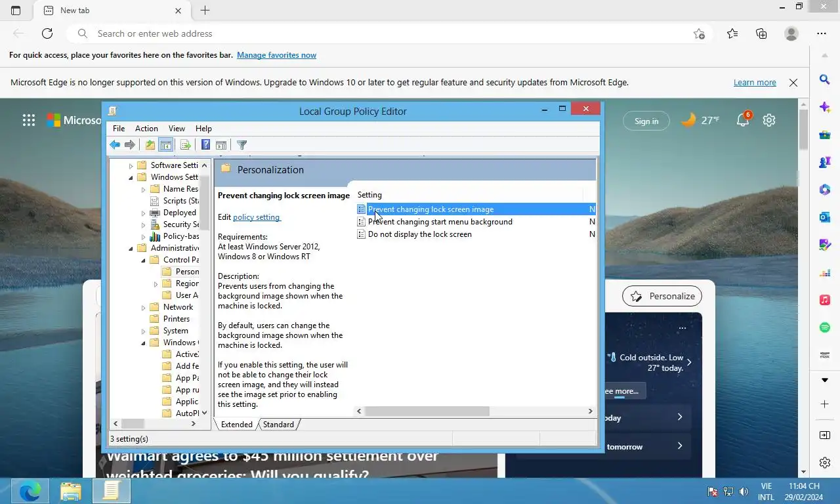840x504 pixels.
Task: Open the Tools briefcase icon in Edge sidebar
Action: [825, 135]
